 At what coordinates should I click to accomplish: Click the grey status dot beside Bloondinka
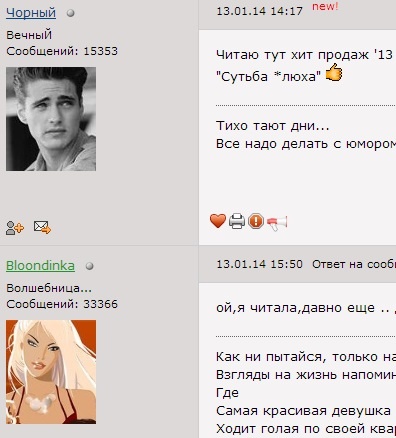pos(89,266)
